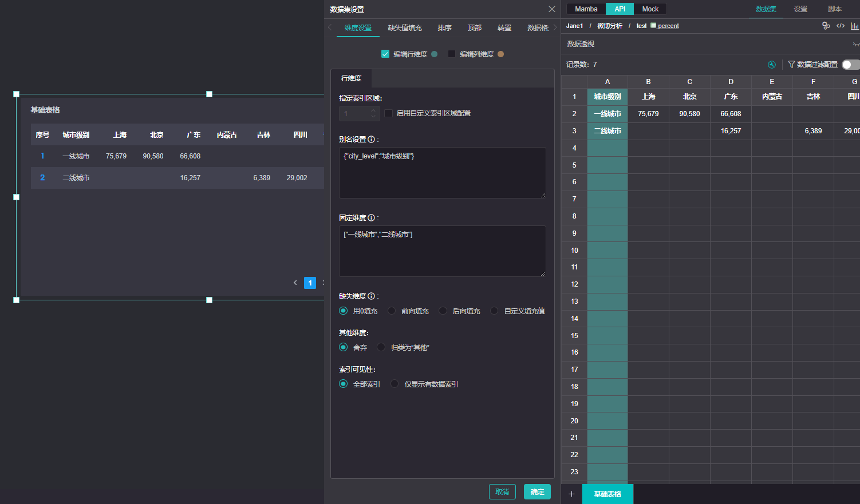
Task: Select spreadsheet column A header
Action: pos(607,82)
